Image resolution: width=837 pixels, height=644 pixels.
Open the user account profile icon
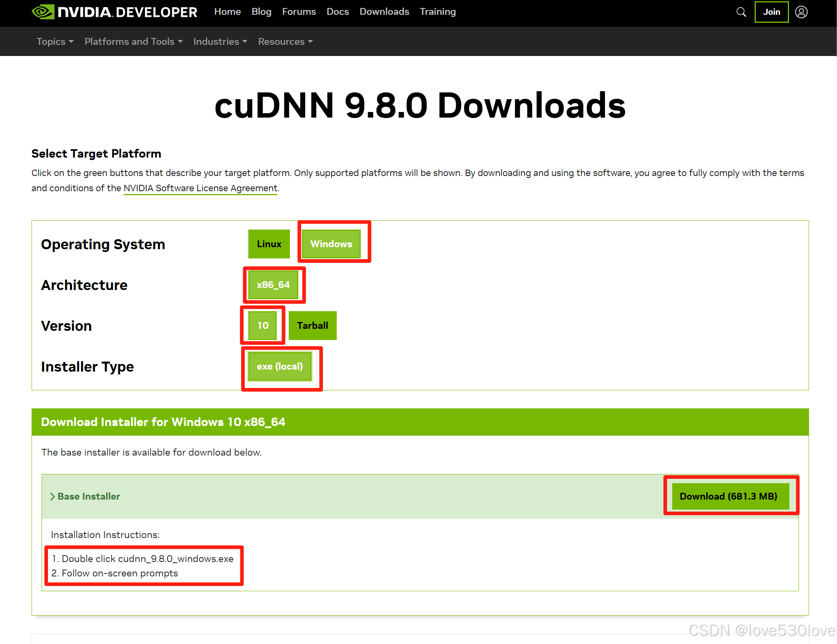pyautogui.click(x=801, y=12)
